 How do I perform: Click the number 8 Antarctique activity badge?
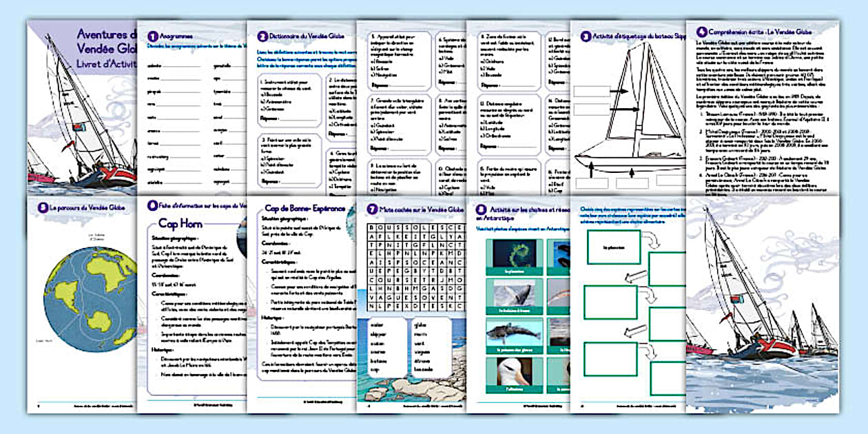(x=482, y=209)
